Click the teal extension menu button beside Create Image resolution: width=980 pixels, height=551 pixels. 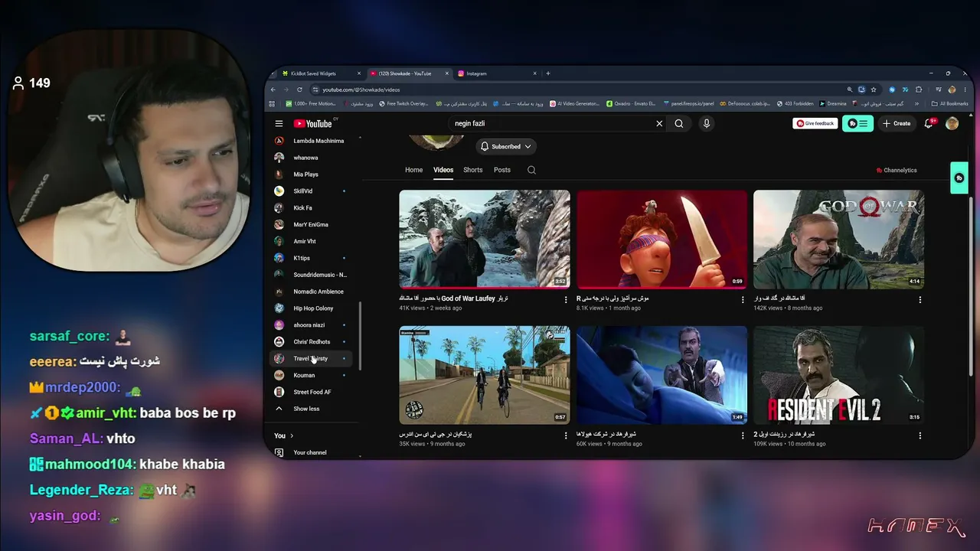(x=857, y=123)
